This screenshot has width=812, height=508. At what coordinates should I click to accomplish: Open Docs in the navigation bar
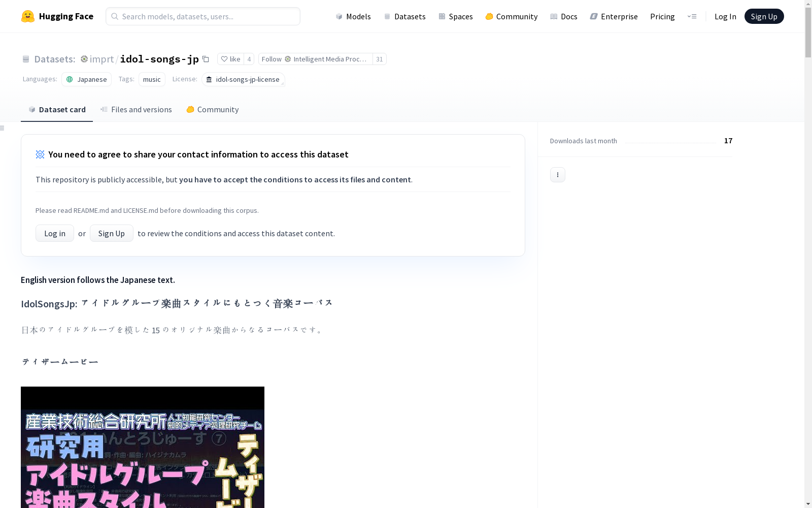[563, 16]
